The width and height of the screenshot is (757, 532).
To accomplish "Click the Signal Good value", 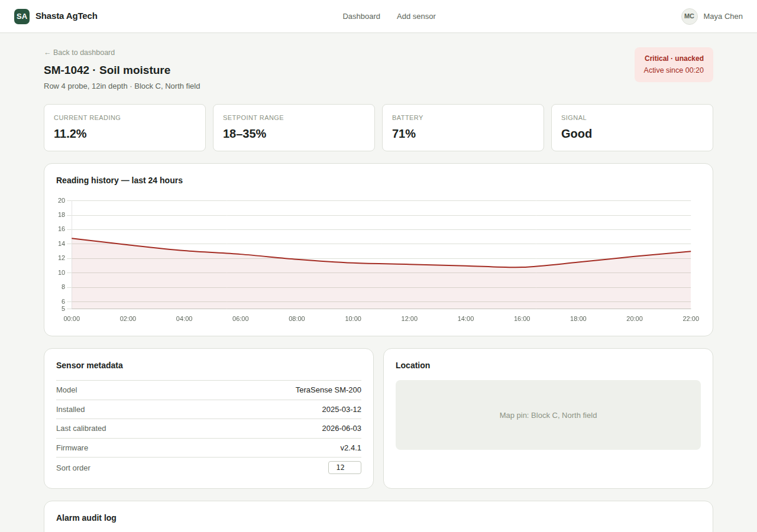I will tap(577, 134).
